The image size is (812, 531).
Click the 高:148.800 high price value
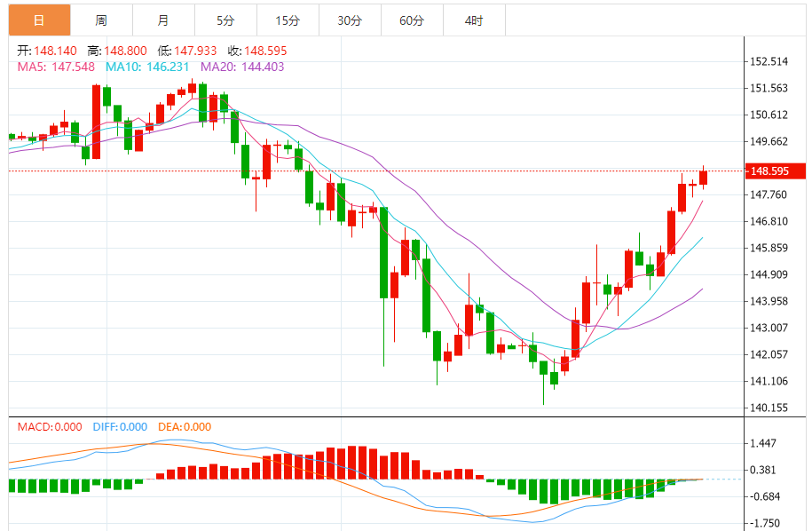pos(117,51)
